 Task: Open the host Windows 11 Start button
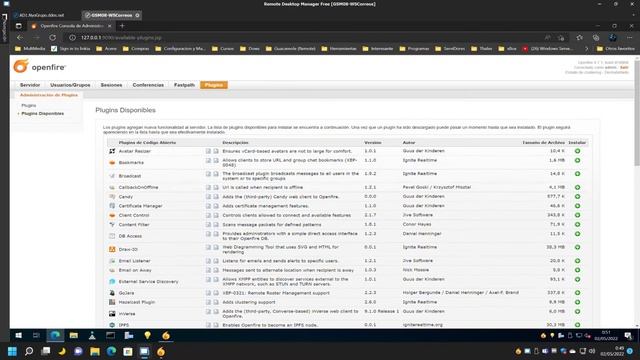tap(12, 351)
